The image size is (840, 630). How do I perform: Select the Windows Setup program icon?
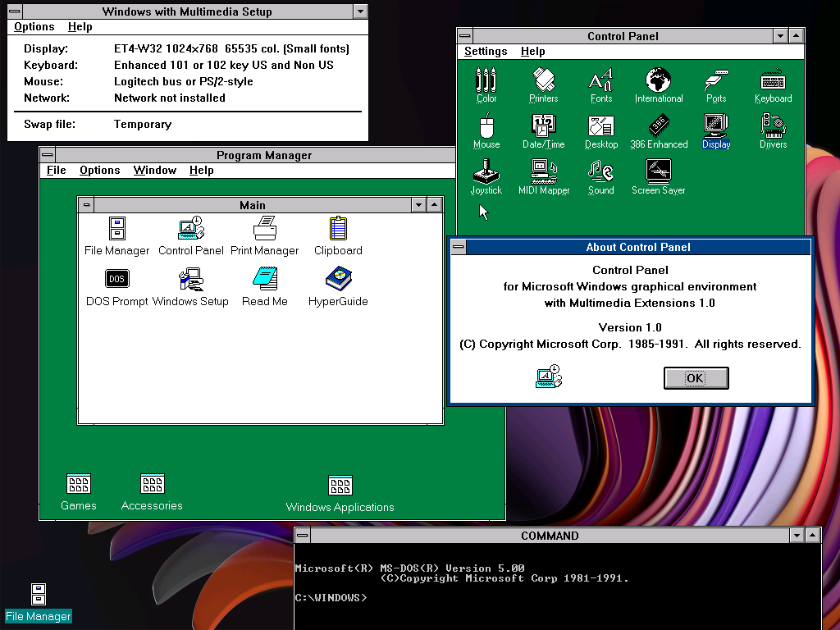(190, 280)
